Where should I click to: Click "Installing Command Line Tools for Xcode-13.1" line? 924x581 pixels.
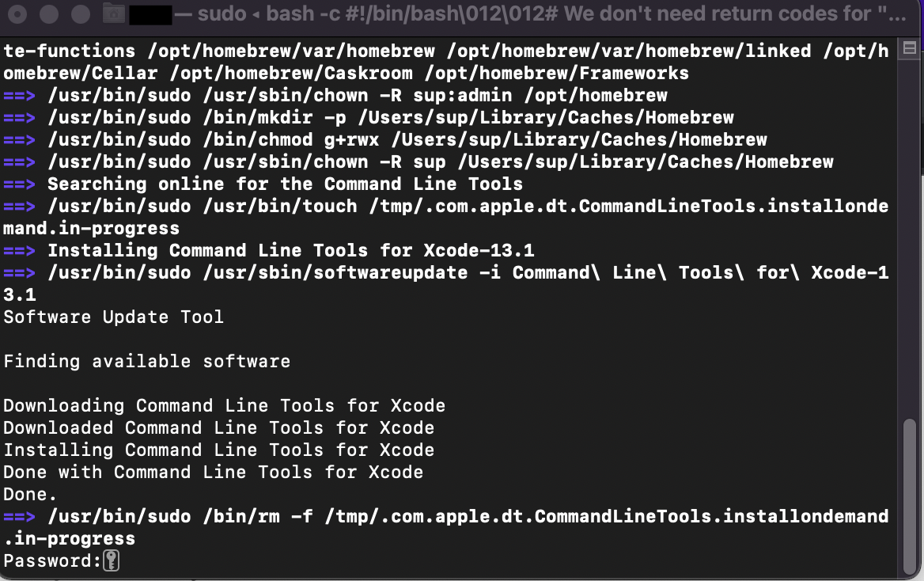point(290,251)
